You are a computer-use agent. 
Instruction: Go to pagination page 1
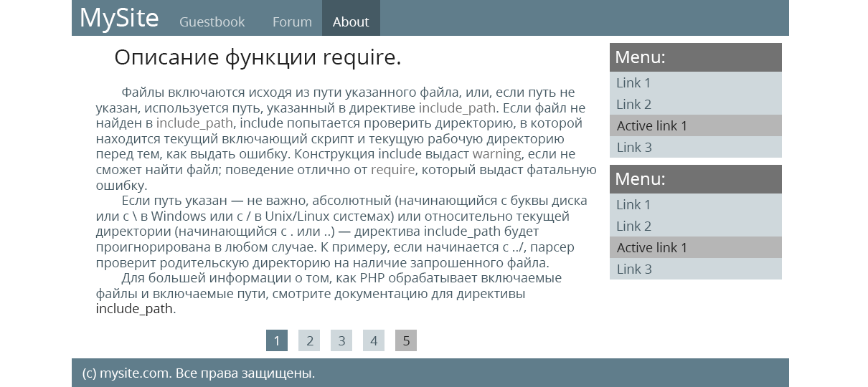(277, 340)
